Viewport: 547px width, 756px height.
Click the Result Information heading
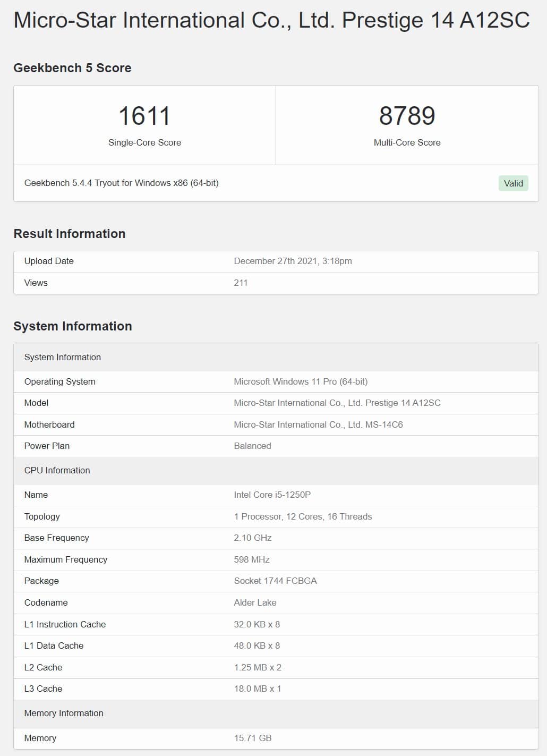(x=70, y=234)
